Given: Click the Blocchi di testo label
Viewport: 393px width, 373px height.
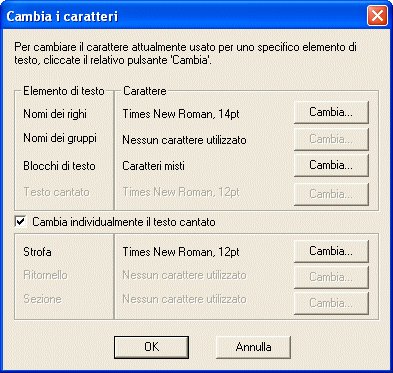Looking at the screenshot, I should [59, 166].
